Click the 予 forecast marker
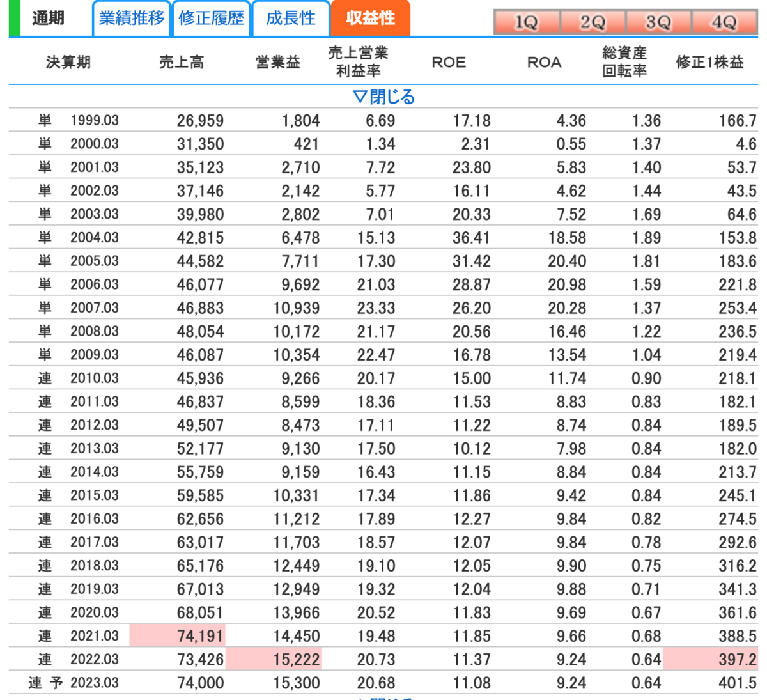The width and height of the screenshot is (767, 700). point(57,683)
